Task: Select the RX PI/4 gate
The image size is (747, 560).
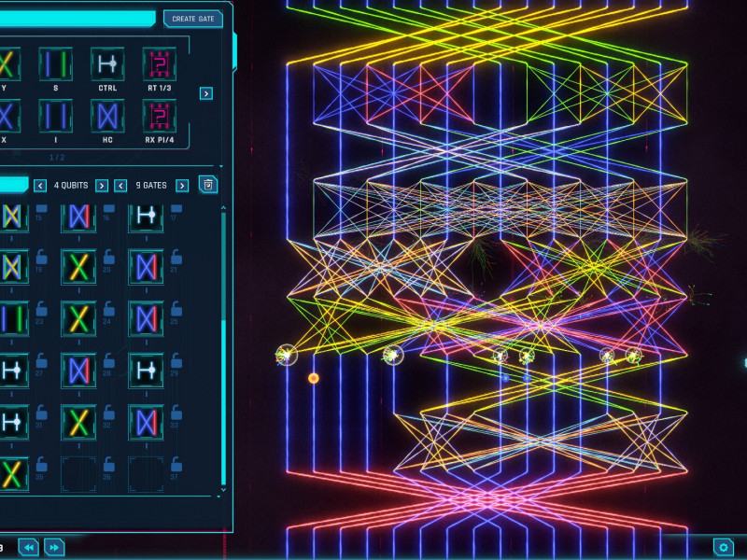Action: (159, 116)
